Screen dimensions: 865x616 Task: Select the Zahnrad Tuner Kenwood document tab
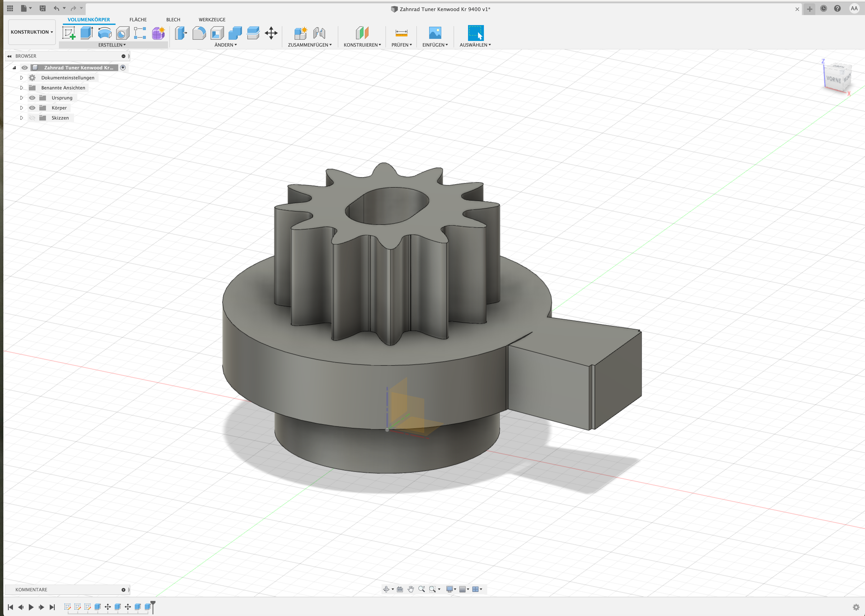[x=440, y=9]
